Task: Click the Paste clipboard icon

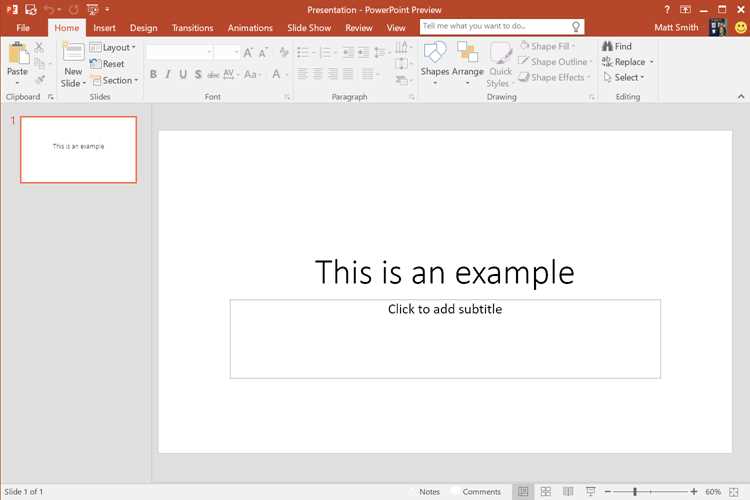Action: (x=18, y=53)
